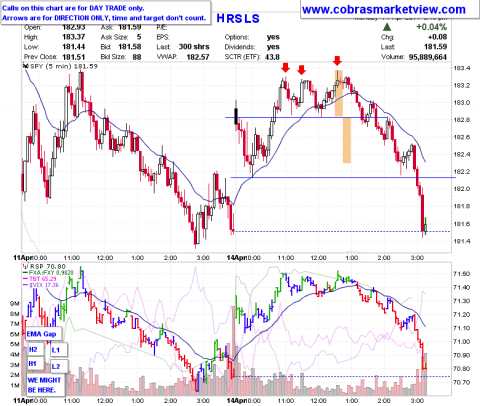Click the red down arrow above the orange bar
This screenshot has width=480, height=406.
pyautogui.click(x=338, y=61)
